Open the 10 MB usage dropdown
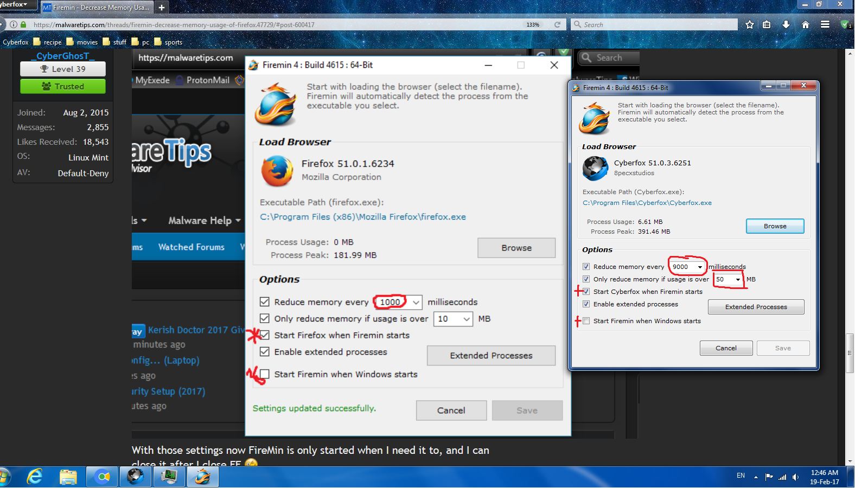Screen dimensions: 868x488 coord(453,319)
